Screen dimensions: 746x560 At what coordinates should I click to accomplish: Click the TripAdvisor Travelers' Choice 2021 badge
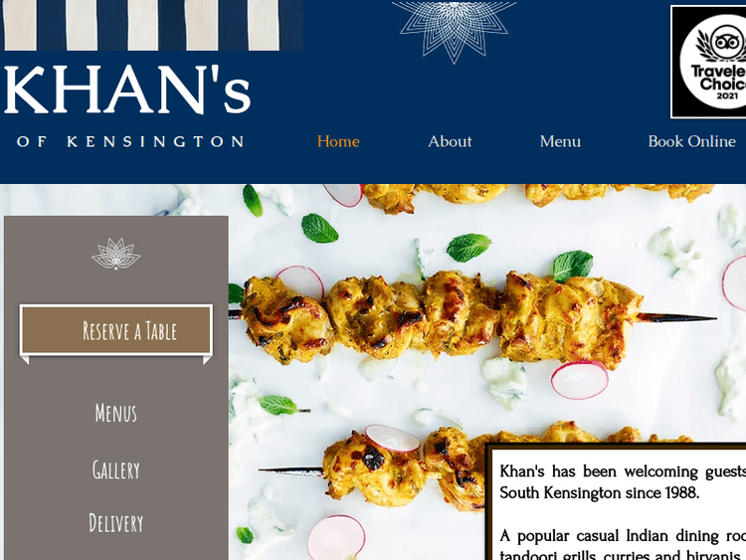coord(708,62)
